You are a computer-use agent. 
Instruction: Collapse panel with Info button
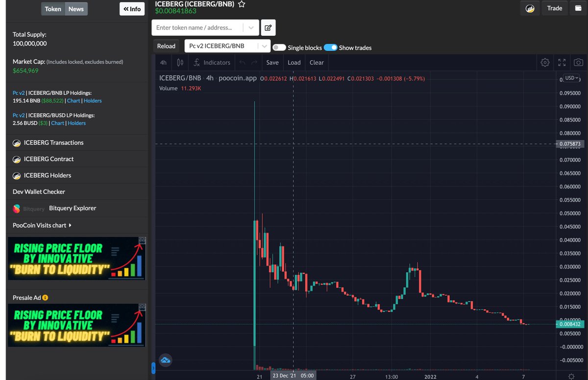132,9
